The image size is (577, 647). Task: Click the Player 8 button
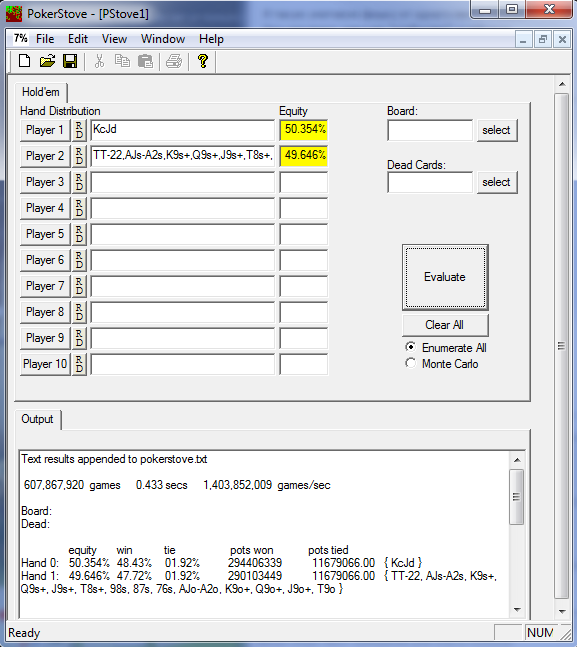(45, 312)
